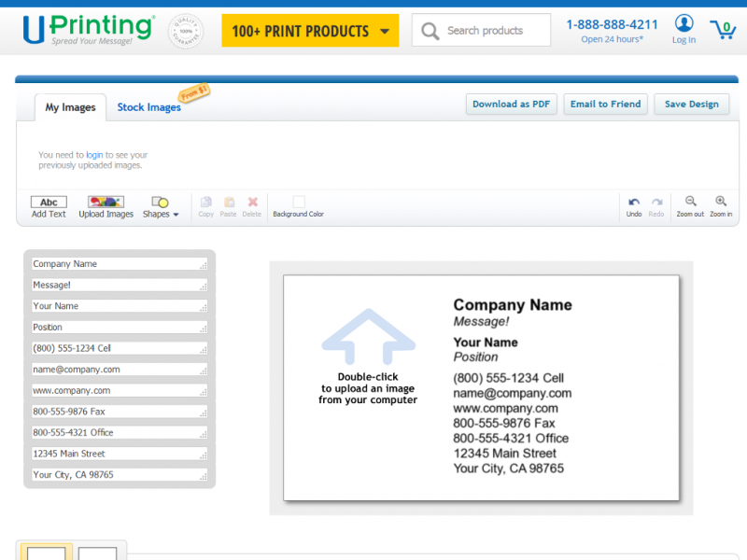Open the Background Color swatch

point(299,202)
